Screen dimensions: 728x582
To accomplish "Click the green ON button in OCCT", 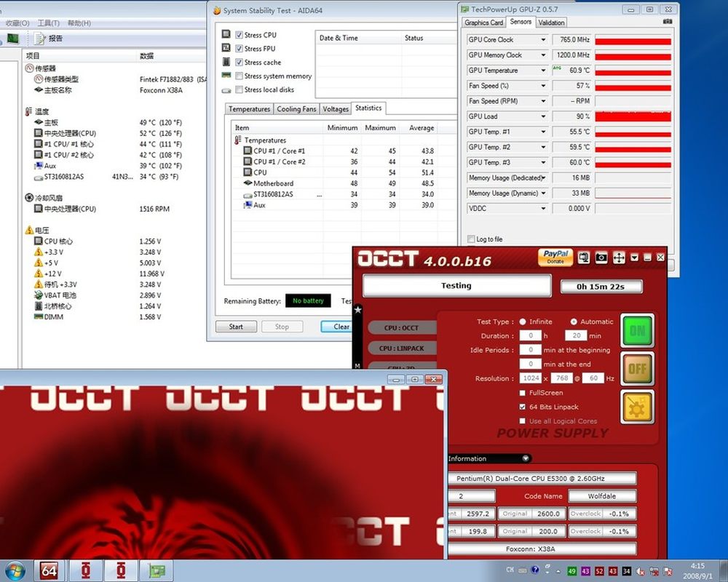I will coord(637,331).
